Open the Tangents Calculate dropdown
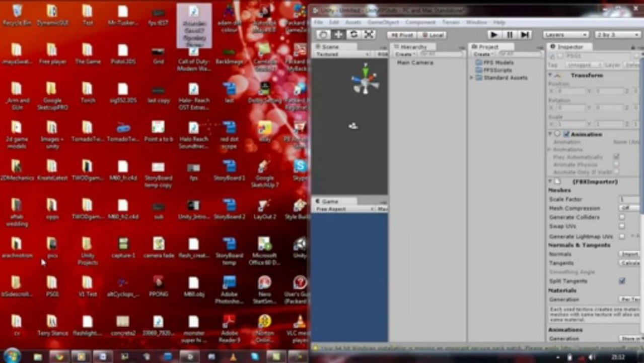The height and width of the screenshot is (363, 644). click(630, 263)
